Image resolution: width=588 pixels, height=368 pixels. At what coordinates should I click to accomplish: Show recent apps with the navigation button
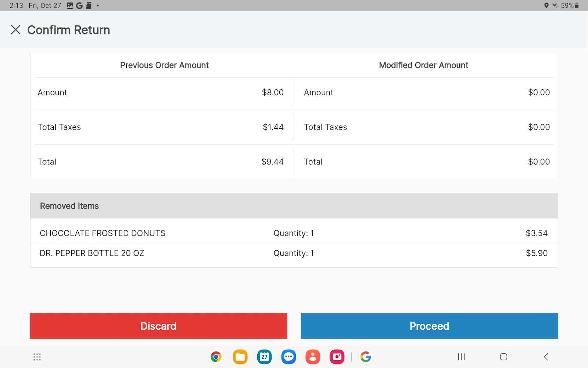pyautogui.click(x=461, y=357)
